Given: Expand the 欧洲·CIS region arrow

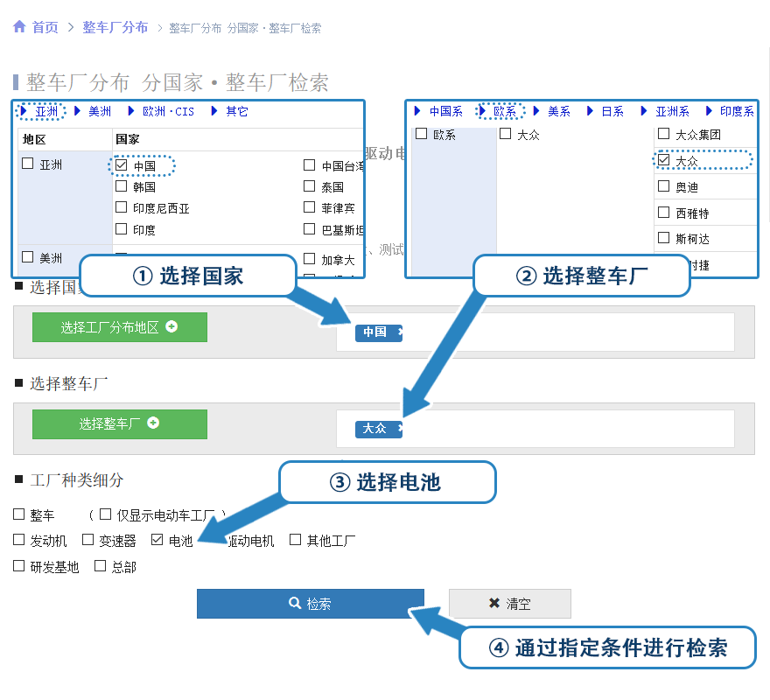Looking at the screenshot, I should (x=131, y=111).
